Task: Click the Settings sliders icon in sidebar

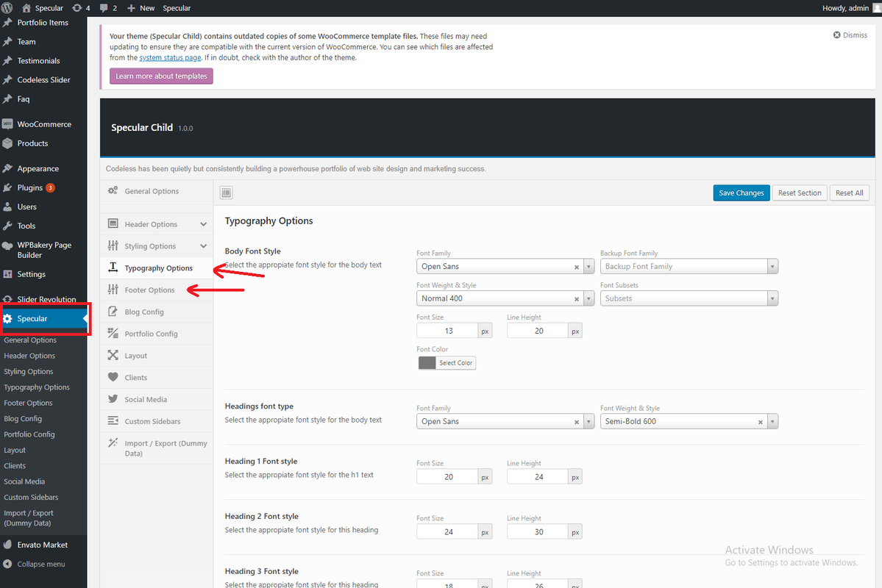Action: [x=7, y=274]
